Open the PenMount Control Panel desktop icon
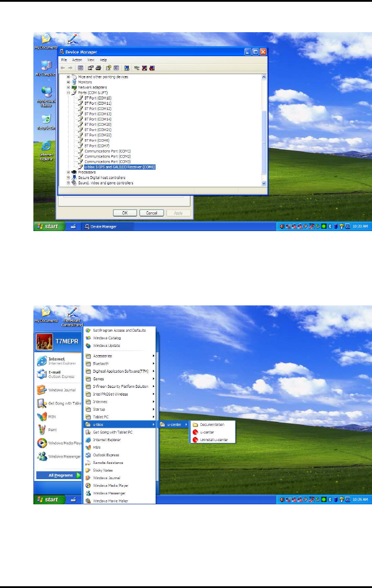 [x=71, y=317]
